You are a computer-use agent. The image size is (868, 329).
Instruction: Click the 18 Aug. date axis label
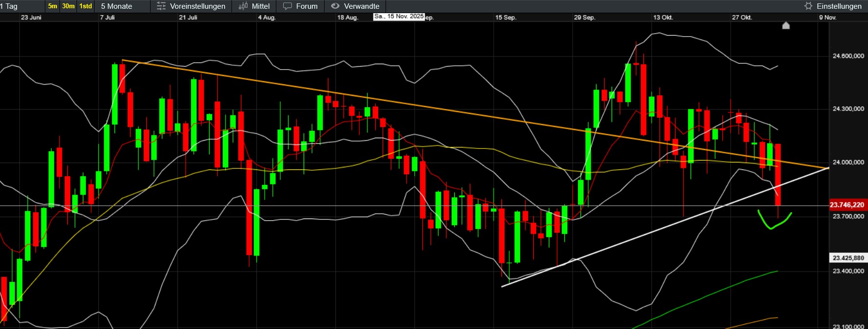tap(347, 18)
